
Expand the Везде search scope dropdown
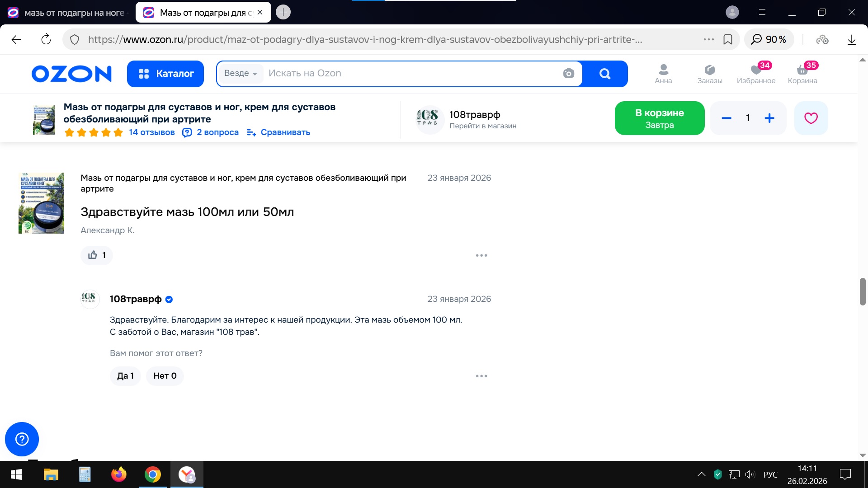coord(241,74)
